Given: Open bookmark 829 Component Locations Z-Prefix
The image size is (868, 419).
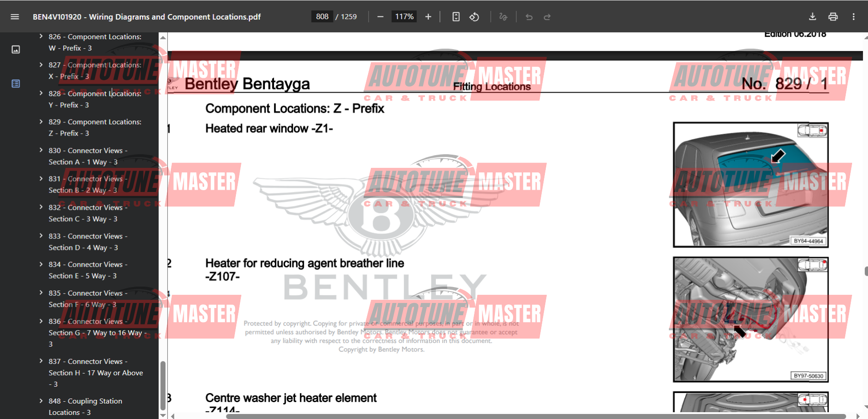Looking at the screenshot, I should coord(95,127).
